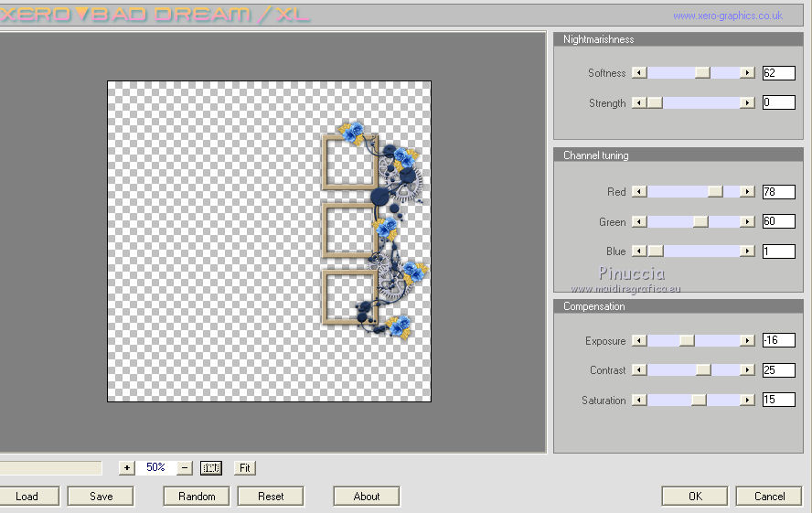Zoom in preview with plus button
The image size is (812, 513).
[x=127, y=468]
